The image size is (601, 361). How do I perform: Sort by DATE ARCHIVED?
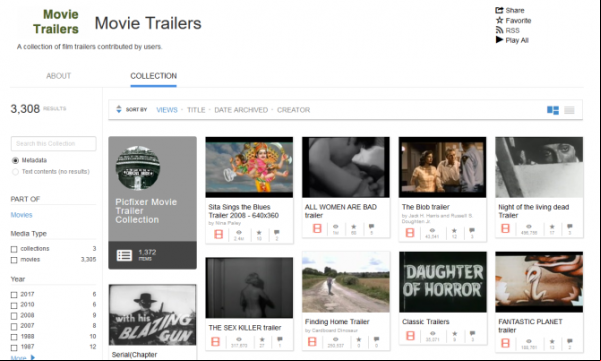click(x=241, y=110)
